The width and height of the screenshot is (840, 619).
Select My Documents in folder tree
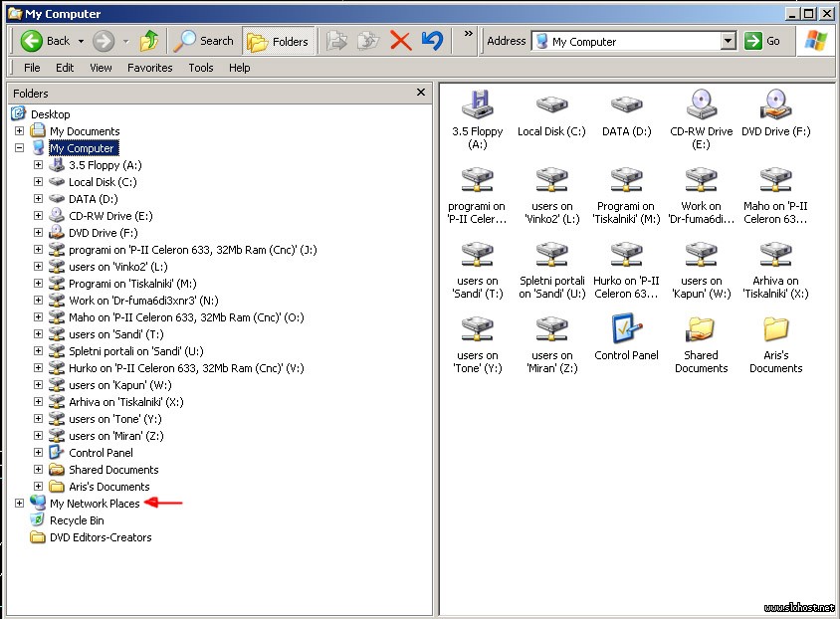[x=85, y=131]
